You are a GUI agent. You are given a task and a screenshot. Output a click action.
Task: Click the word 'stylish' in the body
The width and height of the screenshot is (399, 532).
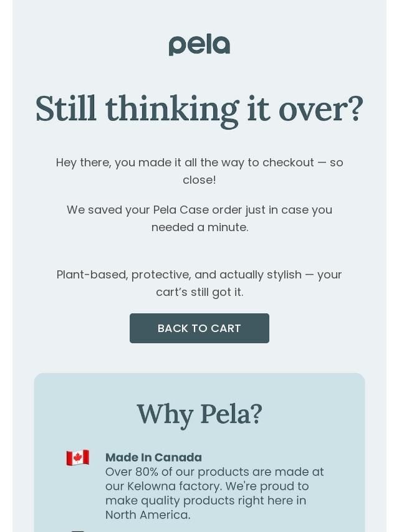(279, 275)
